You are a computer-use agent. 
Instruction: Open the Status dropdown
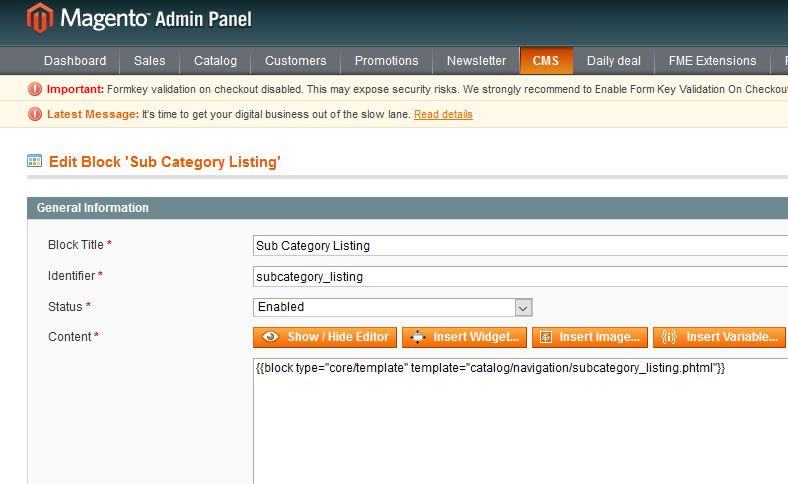[393, 307]
